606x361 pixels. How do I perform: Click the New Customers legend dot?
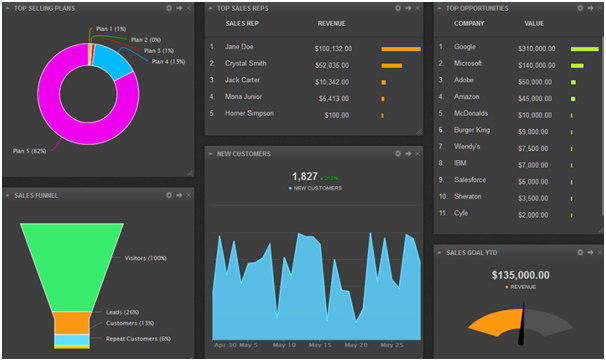[x=290, y=188]
